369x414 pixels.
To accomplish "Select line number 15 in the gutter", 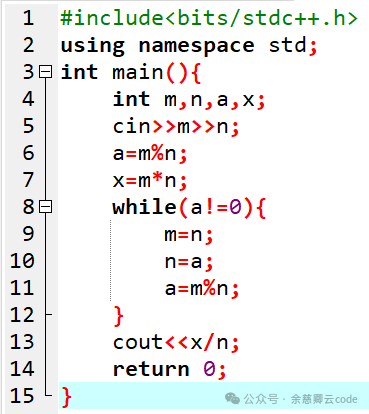I will pyautogui.click(x=22, y=396).
